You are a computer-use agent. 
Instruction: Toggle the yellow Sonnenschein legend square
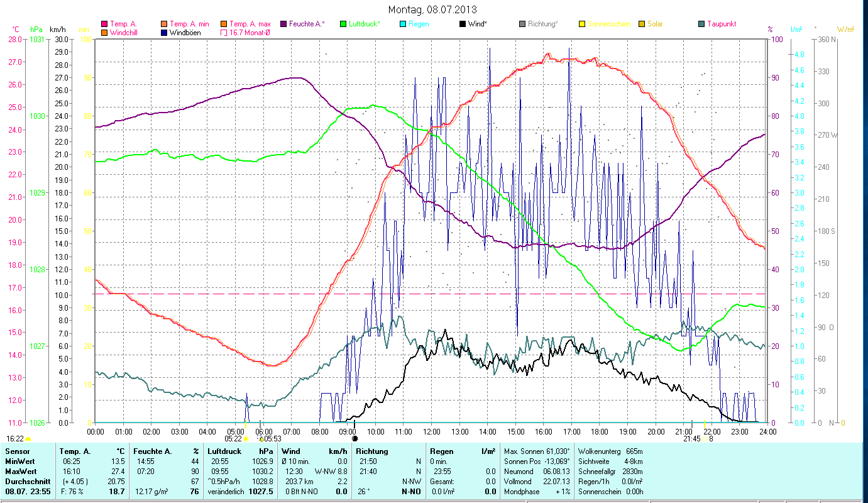[582, 24]
